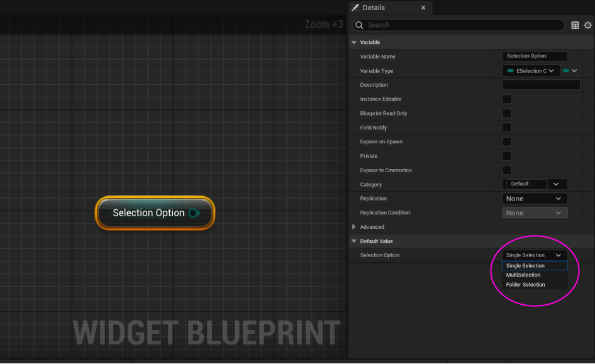Open the Category Default dropdown arrow
Image resolution: width=595 pixels, height=364 pixels.
tap(556, 184)
